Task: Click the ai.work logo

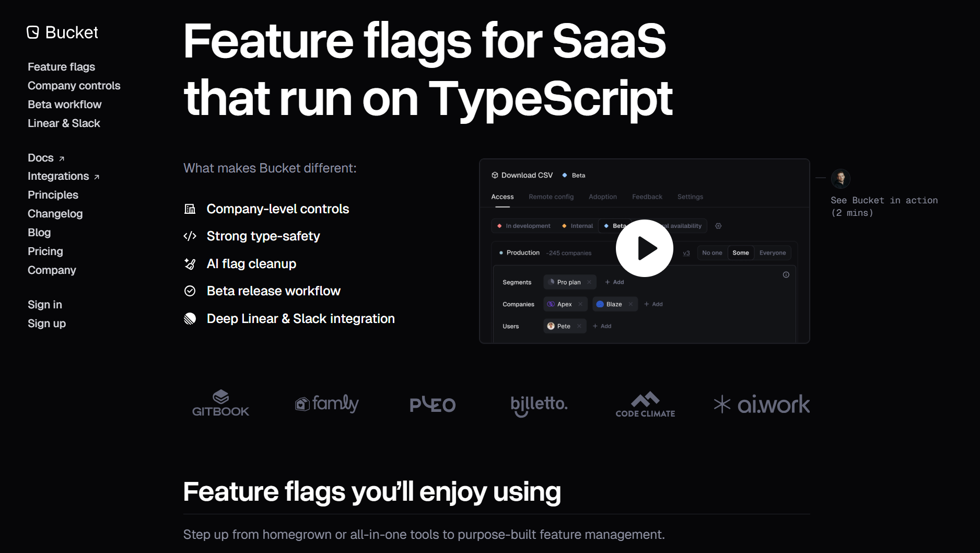Action: click(x=762, y=404)
